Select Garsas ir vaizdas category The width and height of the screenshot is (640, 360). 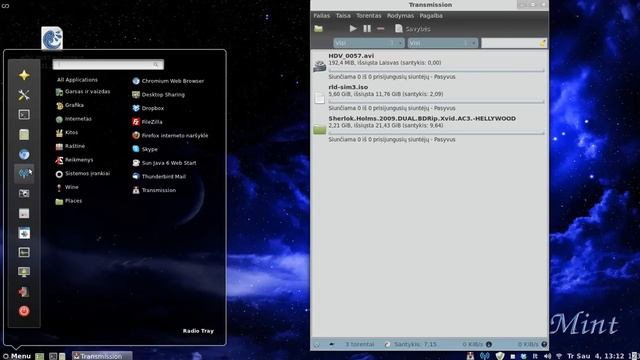(83, 92)
